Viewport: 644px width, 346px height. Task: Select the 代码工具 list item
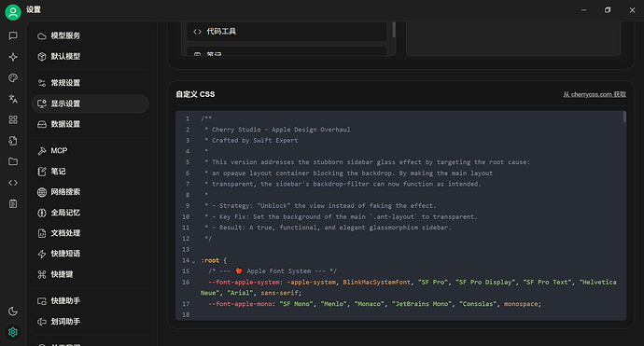(287, 32)
